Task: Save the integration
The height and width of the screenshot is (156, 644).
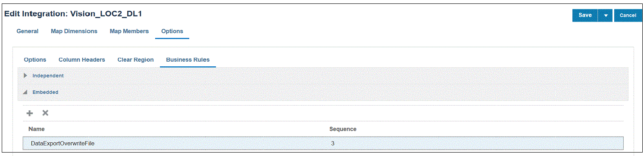Action: [x=585, y=15]
